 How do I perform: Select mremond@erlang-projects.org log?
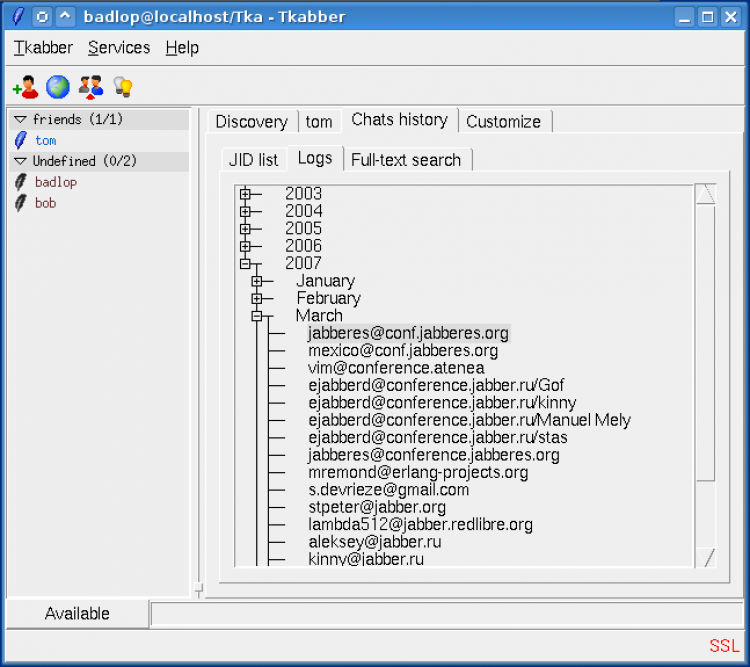(418, 472)
